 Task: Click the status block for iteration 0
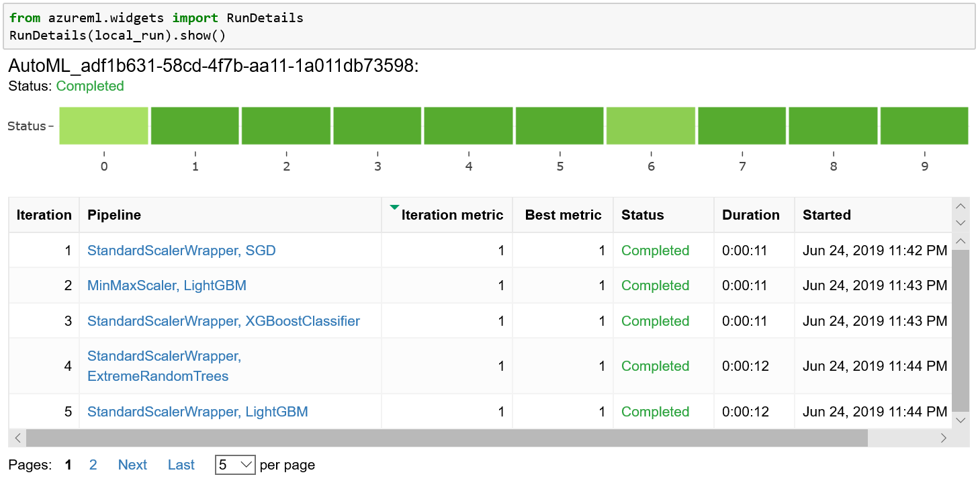(103, 126)
